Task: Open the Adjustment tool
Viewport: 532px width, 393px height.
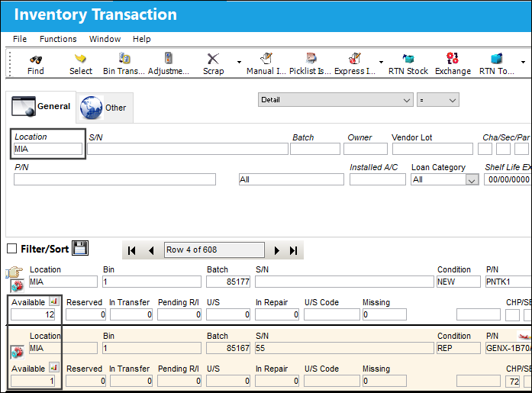Action: (x=168, y=64)
